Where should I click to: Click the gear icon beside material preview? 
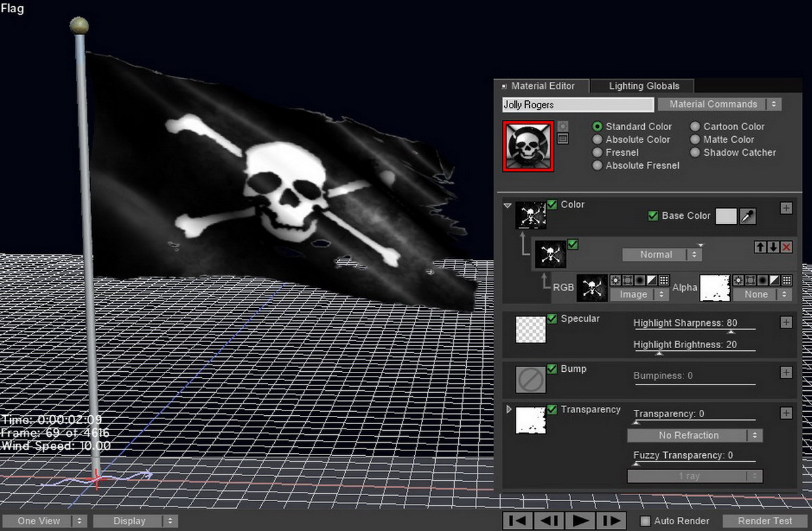click(x=563, y=127)
